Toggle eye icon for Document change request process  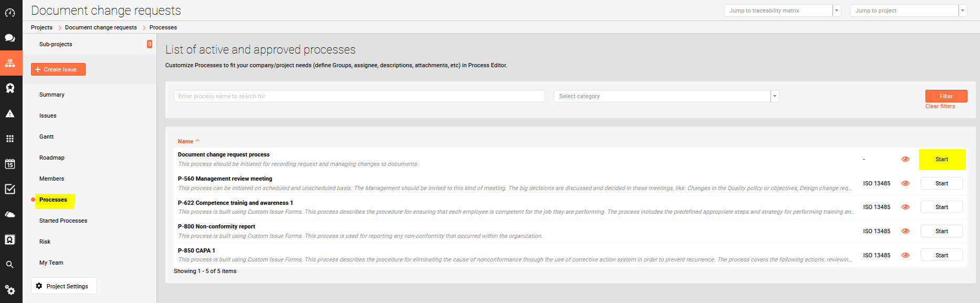pyautogui.click(x=905, y=159)
